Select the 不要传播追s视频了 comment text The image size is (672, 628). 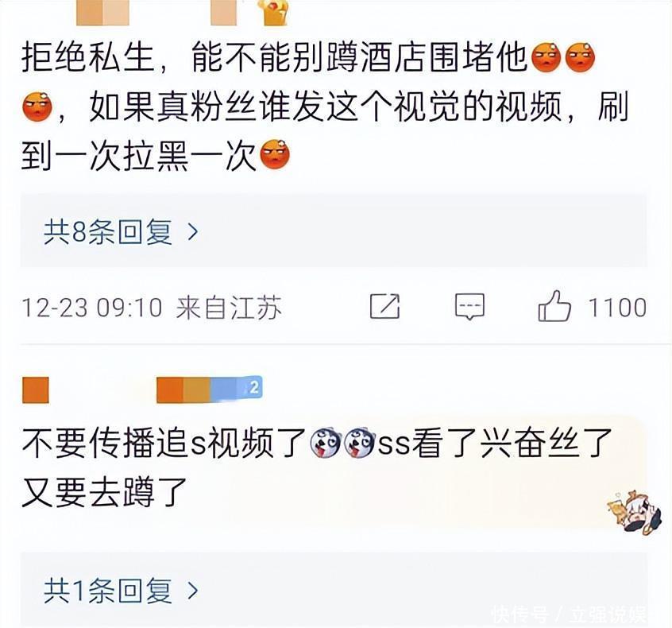316,467
